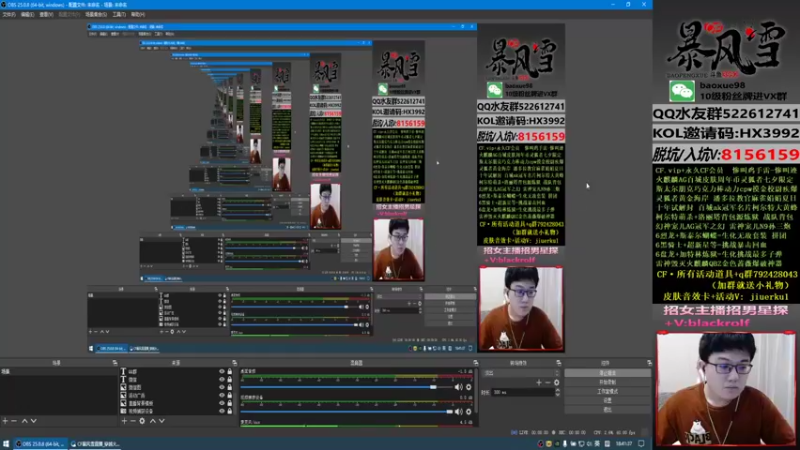This screenshot has height=450, width=800.
Task: Unlock the 直播背景模板 source lock icon
Action: pos(230,403)
